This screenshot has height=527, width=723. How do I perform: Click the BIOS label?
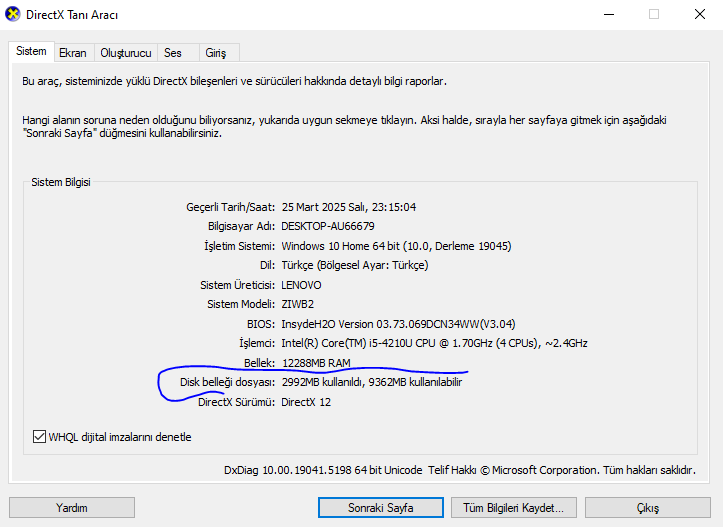pyautogui.click(x=261, y=324)
